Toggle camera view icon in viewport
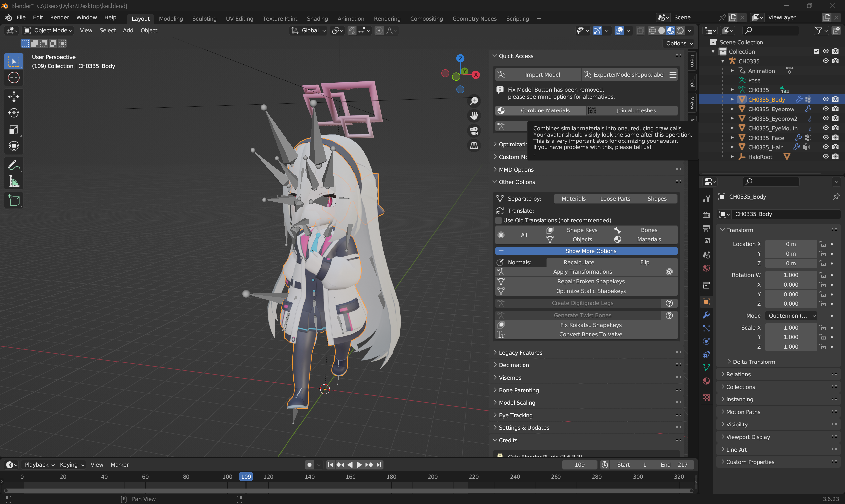Image resolution: width=845 pixels, height=504 pixels. tap(474, 130)
